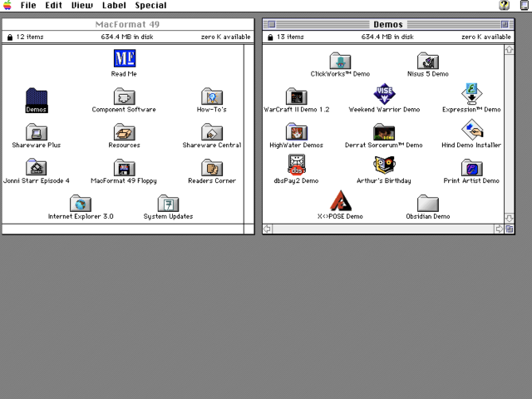
Task: Open the Jonni Starr Episode 4 folder
Action: [37, 167]
